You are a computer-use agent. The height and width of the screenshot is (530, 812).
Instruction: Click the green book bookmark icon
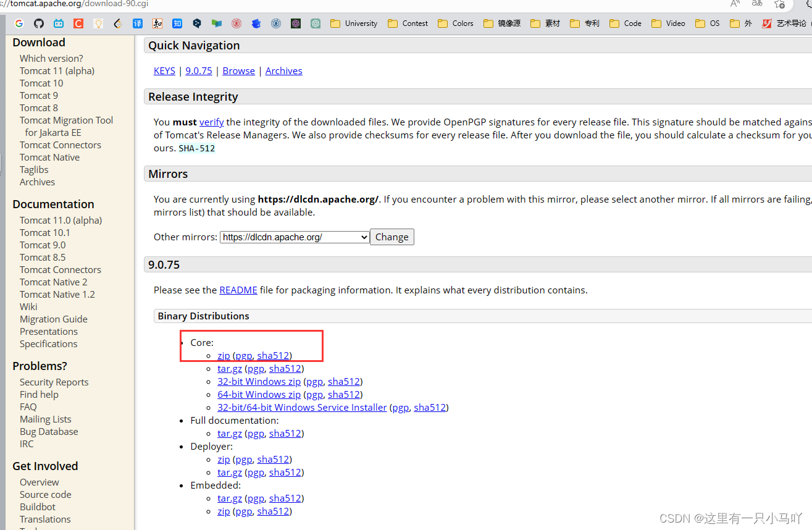click(x=217, y=23)
